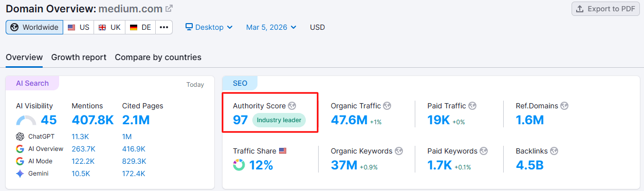This screenshot has height=191, width=644.
Task: Click Authority Score value 97
Action: 241,120
